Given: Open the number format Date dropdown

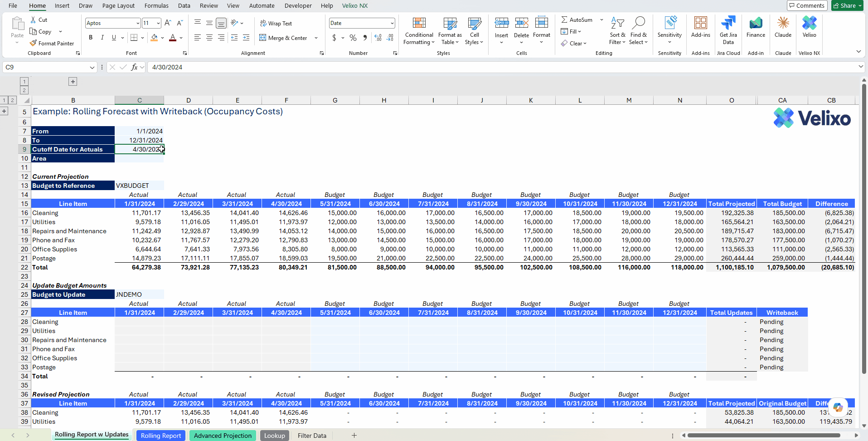Looking at the screenshot, I should point(392,23).
